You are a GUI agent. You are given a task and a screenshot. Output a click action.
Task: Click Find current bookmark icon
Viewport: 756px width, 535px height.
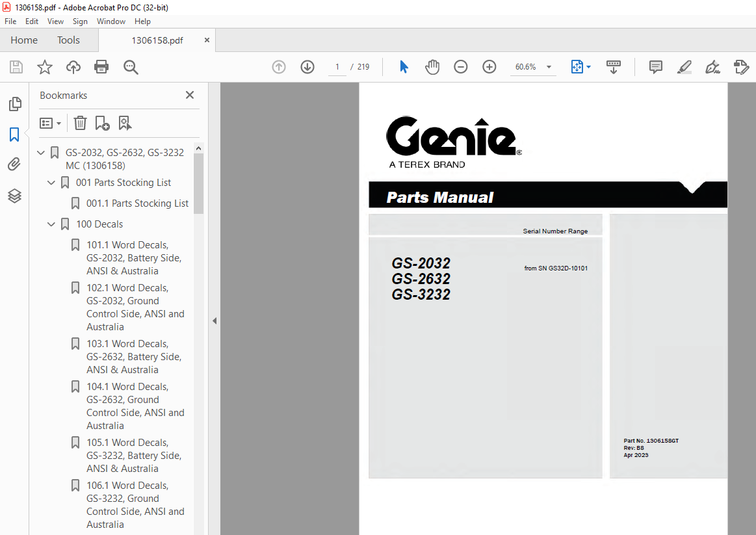click(x=125, y=123)
